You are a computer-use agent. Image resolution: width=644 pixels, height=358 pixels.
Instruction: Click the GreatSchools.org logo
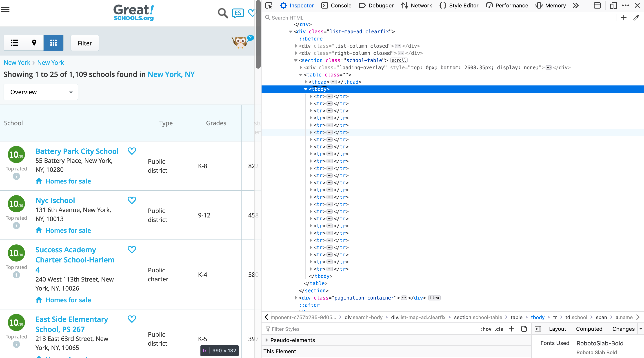pyautogui.click(x=134, y=13)
